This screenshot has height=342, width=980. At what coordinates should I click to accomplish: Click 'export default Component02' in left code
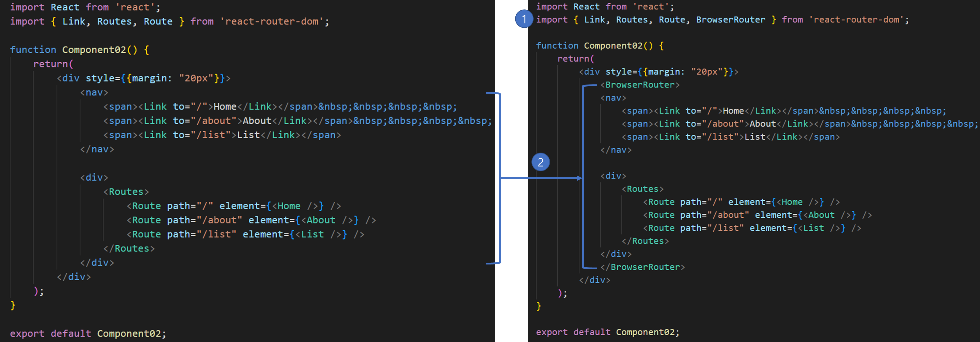[x=88, y=333]
